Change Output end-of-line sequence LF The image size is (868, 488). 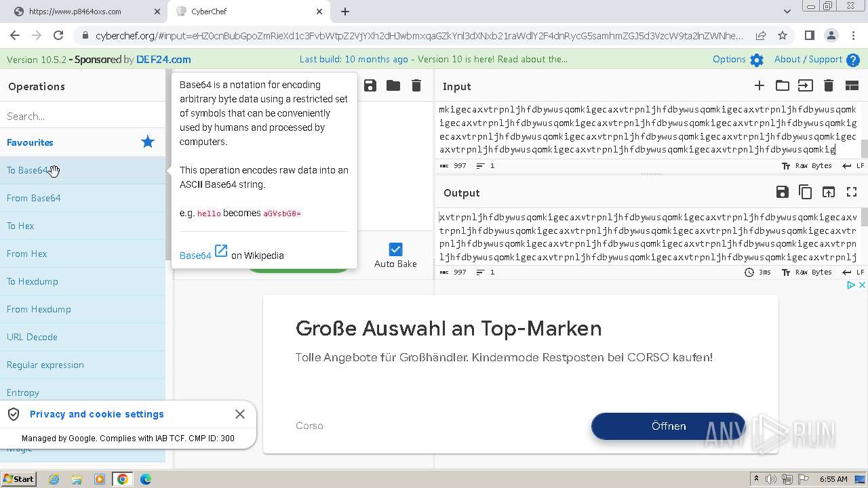click(x=853, y=272)
